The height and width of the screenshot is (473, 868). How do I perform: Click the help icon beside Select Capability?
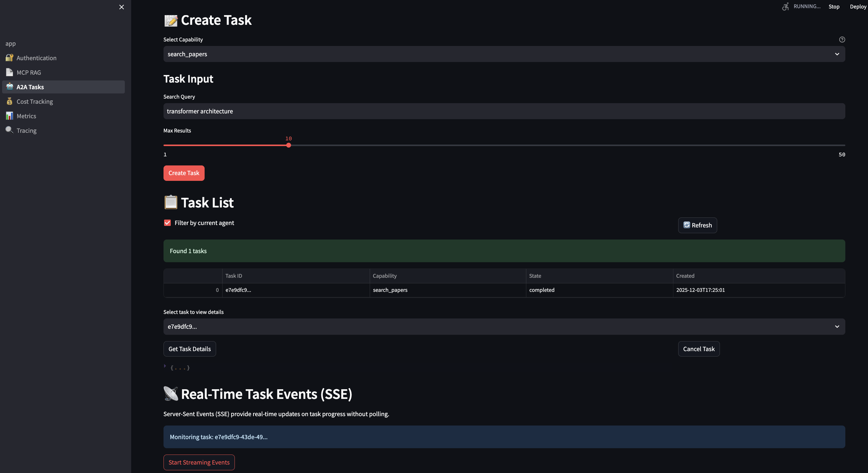[x=842, y=39]
